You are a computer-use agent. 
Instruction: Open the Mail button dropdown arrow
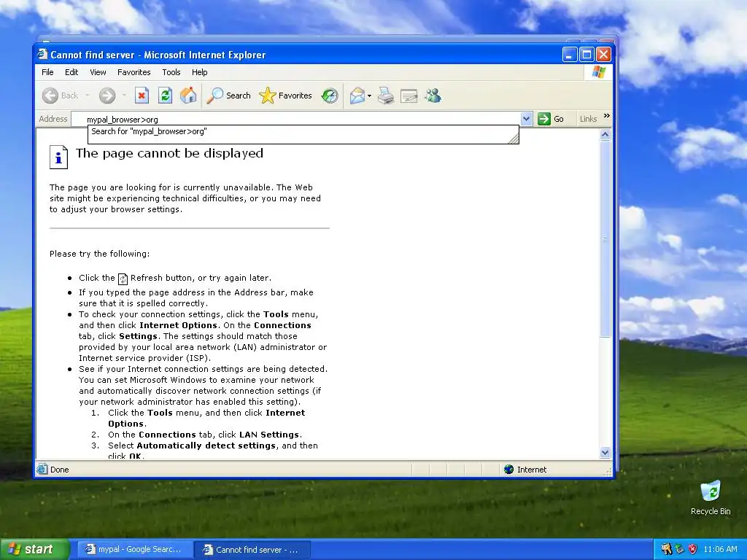tap(369, 96)
